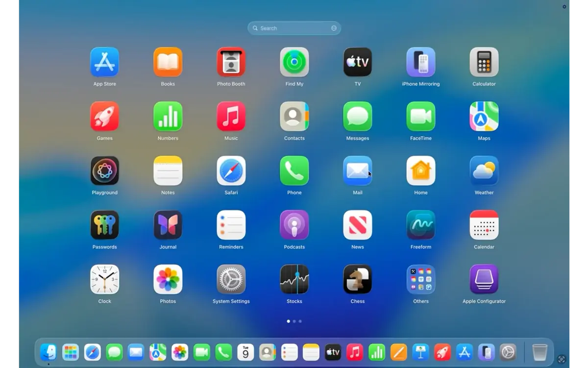
Task: Open the Notes icon in the Dock
Action: pos(311,352)
